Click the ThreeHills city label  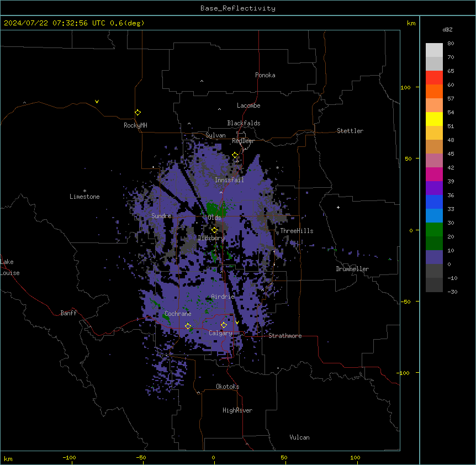297,231
